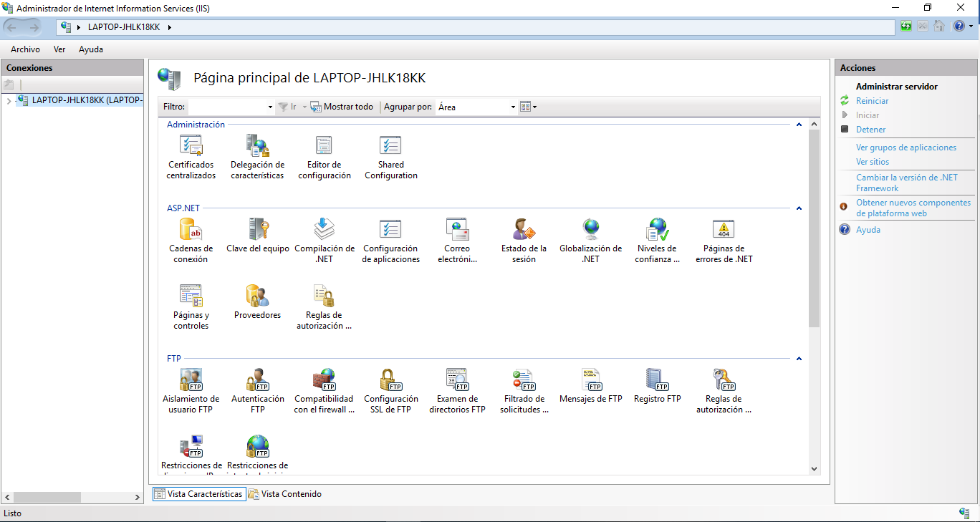
Task: Open Páginas de errores de .NET
Action: (724, 241)
